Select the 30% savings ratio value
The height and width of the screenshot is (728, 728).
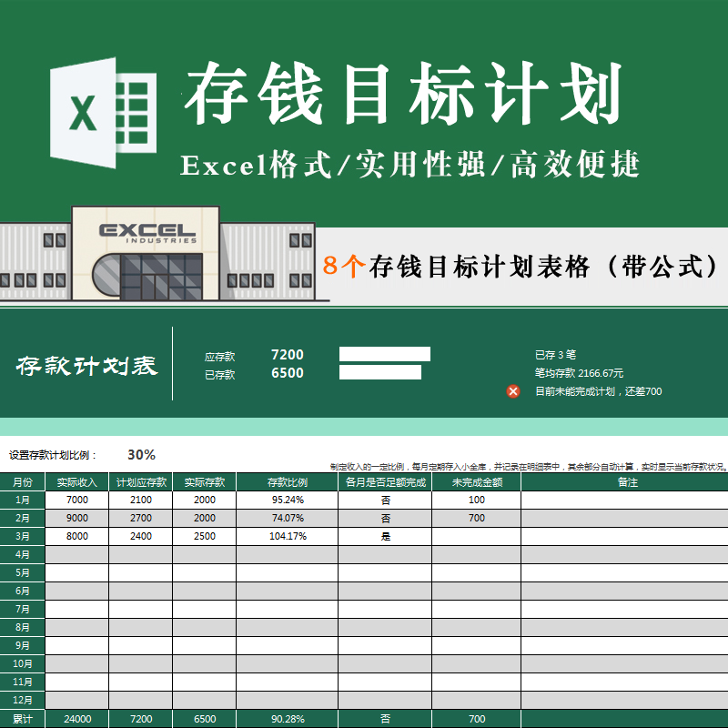tap(142, 454)
